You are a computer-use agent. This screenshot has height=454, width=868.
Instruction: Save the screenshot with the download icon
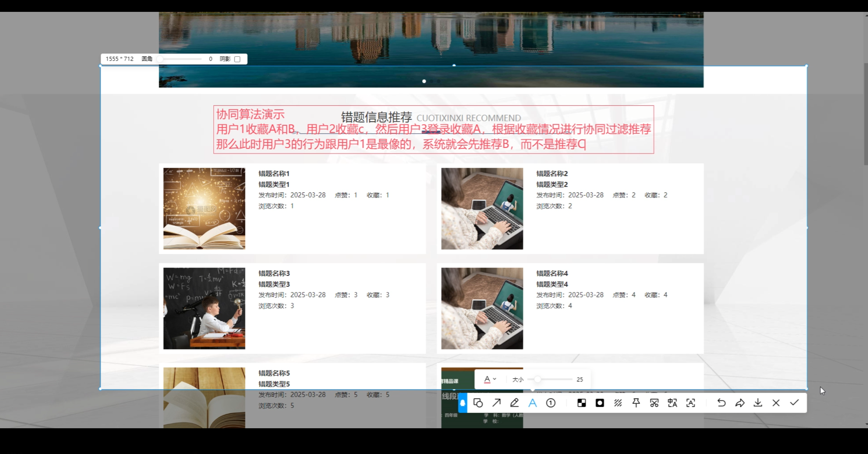point(758,403)
